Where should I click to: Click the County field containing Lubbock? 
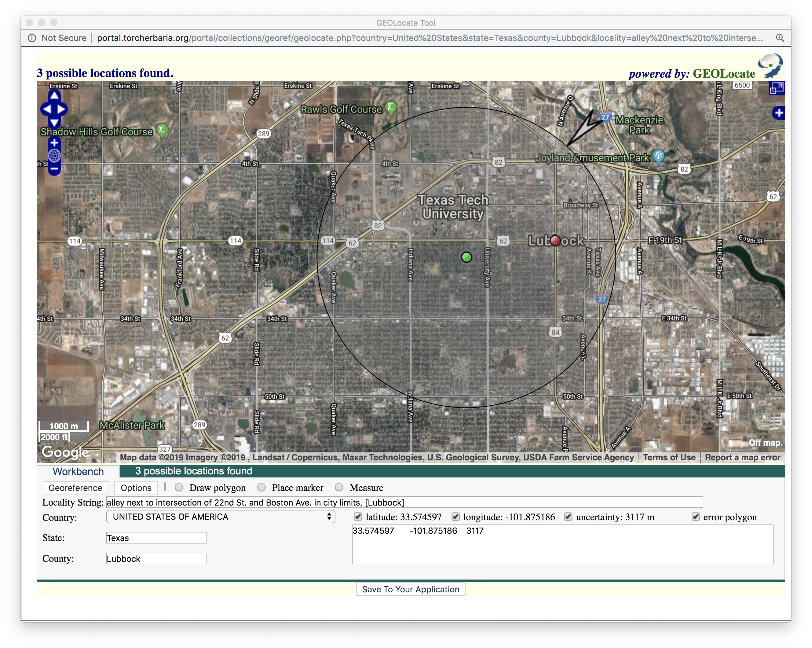[157, 559]
